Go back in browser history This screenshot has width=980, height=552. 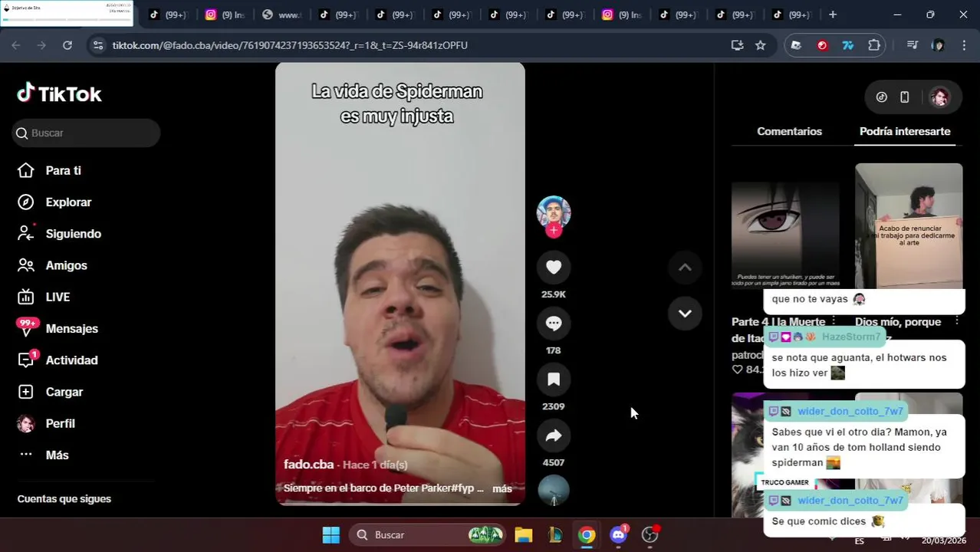tap(16, 45)
